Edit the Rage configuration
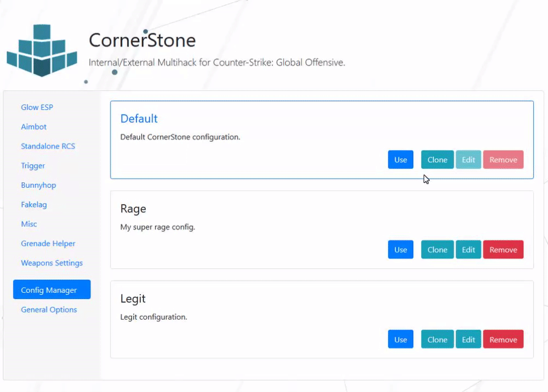This screenshot has width=548, height=392. (x=469, y=250)
